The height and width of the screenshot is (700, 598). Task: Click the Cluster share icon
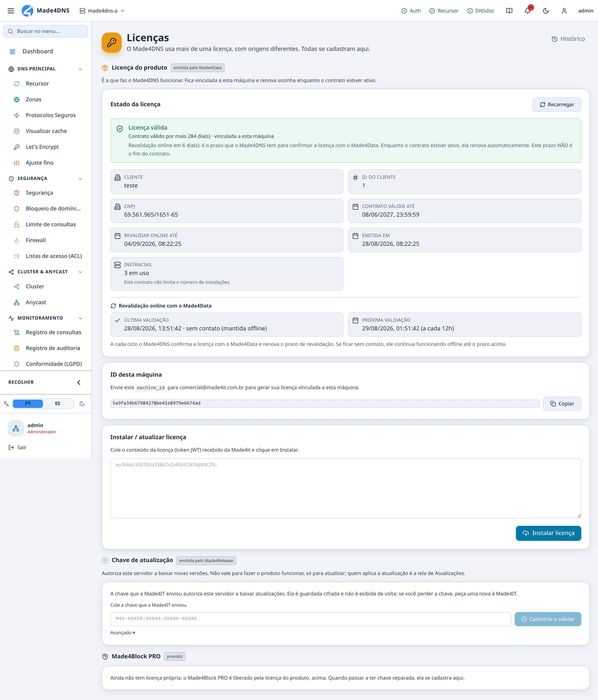pyautogui.click(x=16, y=286)
